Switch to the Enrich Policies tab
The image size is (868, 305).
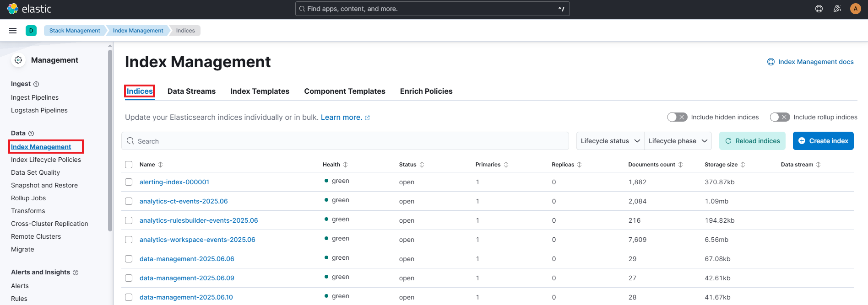pos(426,91)
